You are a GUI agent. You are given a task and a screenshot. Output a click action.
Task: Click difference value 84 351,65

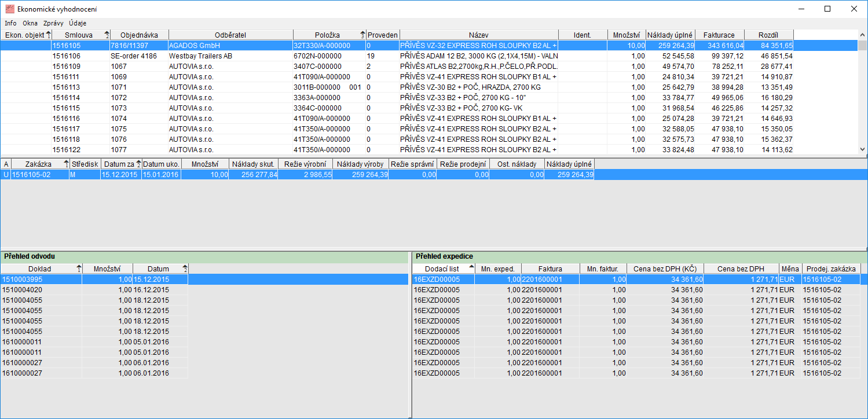[768, 46]
